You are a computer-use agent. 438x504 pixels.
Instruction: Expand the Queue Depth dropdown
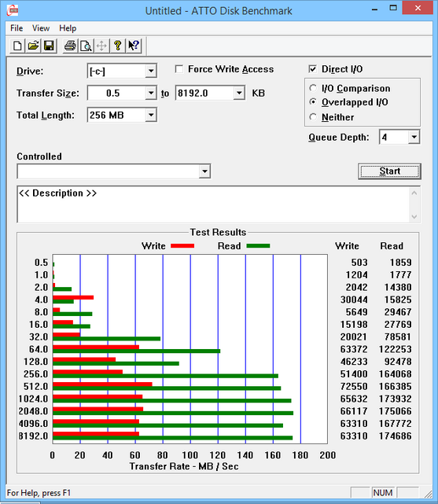(414, 138)
